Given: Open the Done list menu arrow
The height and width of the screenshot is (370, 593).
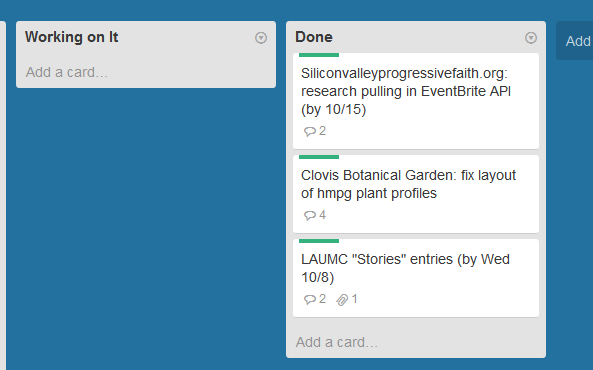Looking at the screenshot, I should click(531, 38).
